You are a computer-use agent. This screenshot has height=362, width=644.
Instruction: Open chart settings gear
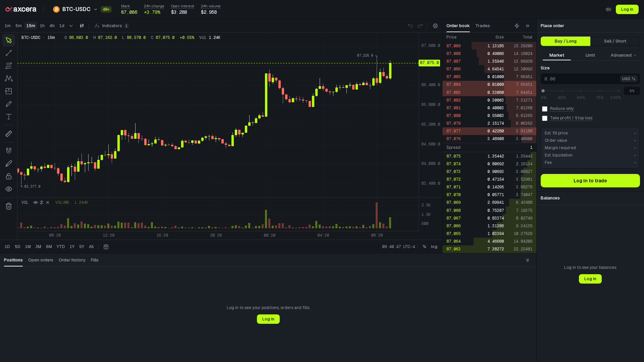(x=435, y=26)
